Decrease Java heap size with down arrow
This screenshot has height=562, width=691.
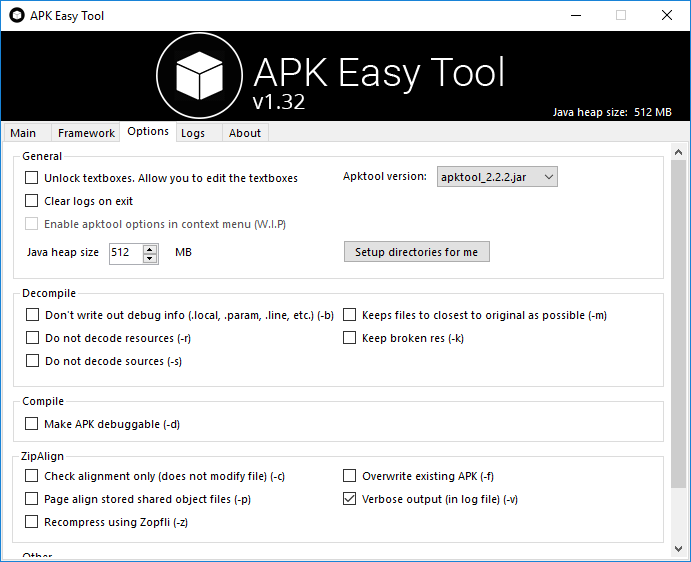tap(150, 258)
